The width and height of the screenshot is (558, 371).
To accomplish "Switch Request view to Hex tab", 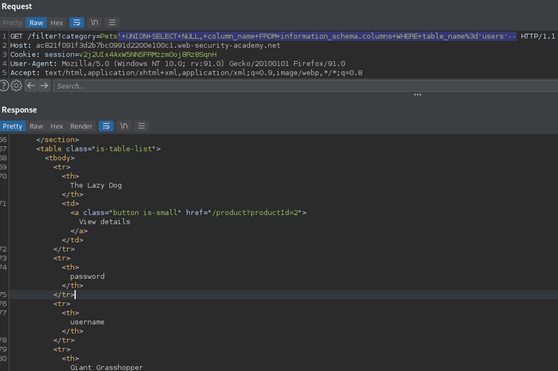I will coord(57,23).
